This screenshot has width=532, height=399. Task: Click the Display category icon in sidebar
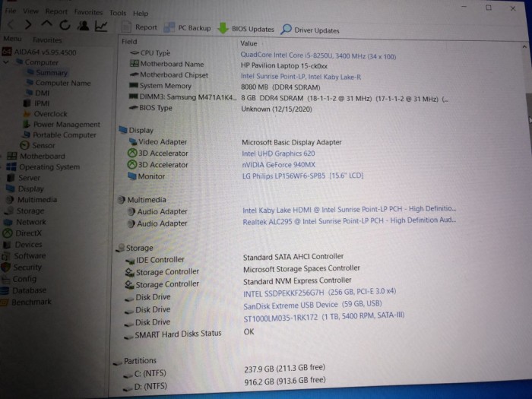click(10, 188)
